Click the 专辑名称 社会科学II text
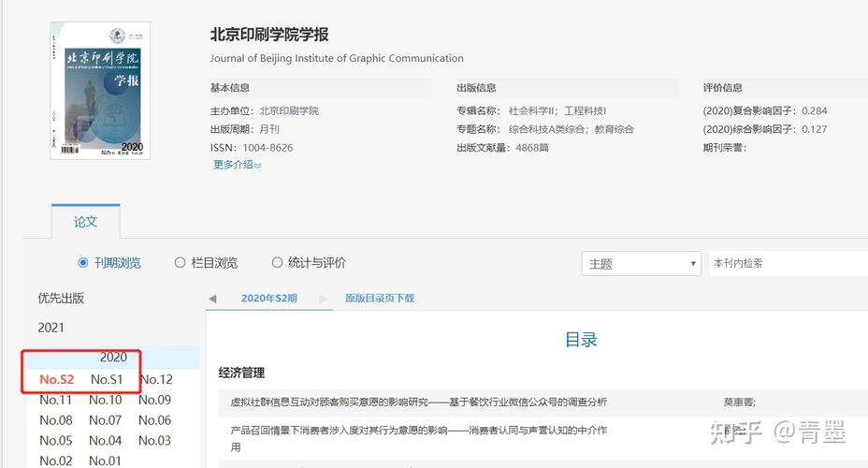Image resolution: width=868 pixels, height=468 pixels. pos(531,110)
